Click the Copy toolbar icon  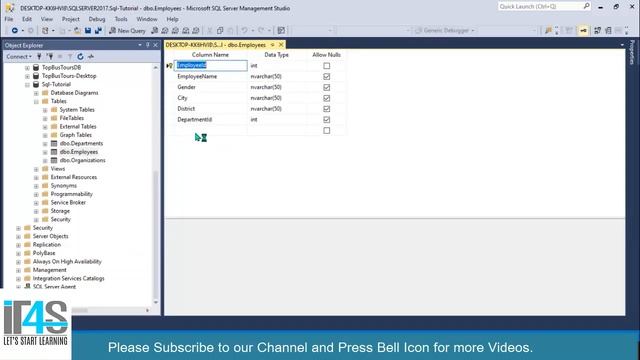(x=220, y=31)
